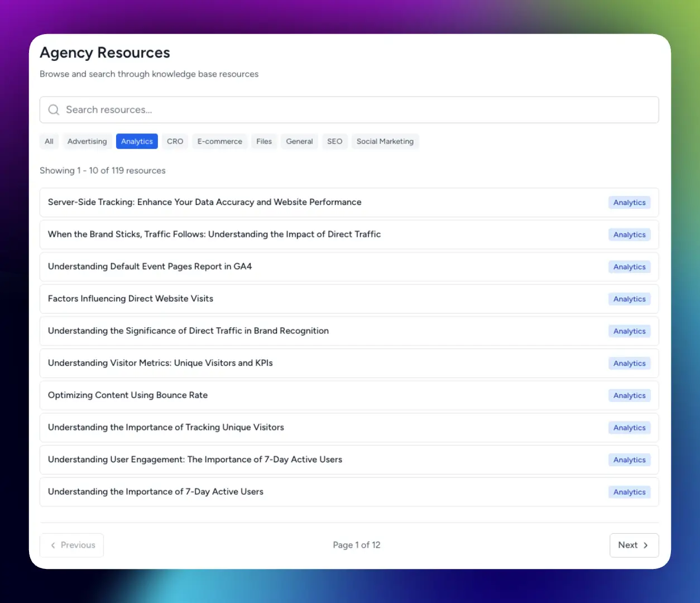Click the Page 1 of 12 indicator
Image resolution: width=700 pixels, height=603 pixels.
357,545
